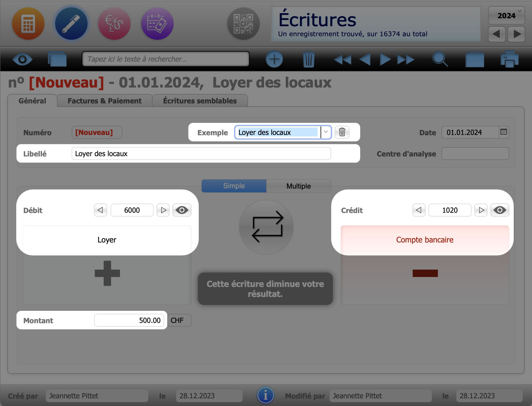
Task: Click the modification date 28.12.2023 after Modifié par
Action: coord(490,396)
